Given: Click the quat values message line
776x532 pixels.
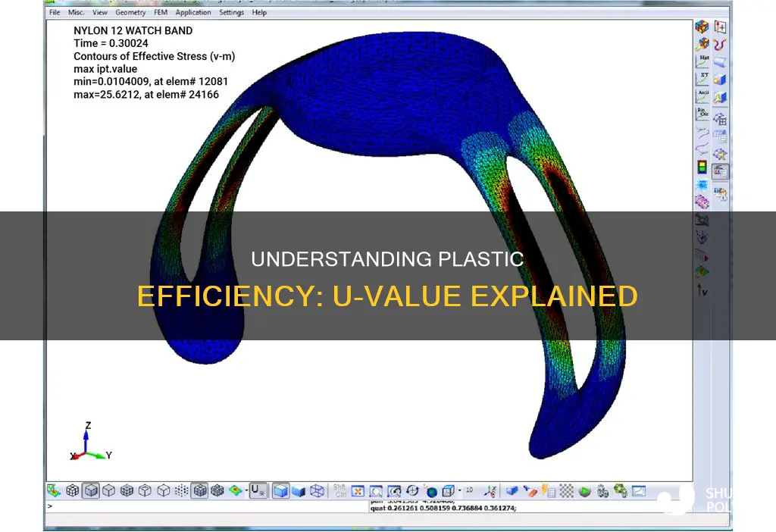Looking at the screenshot, I should 443,509.
